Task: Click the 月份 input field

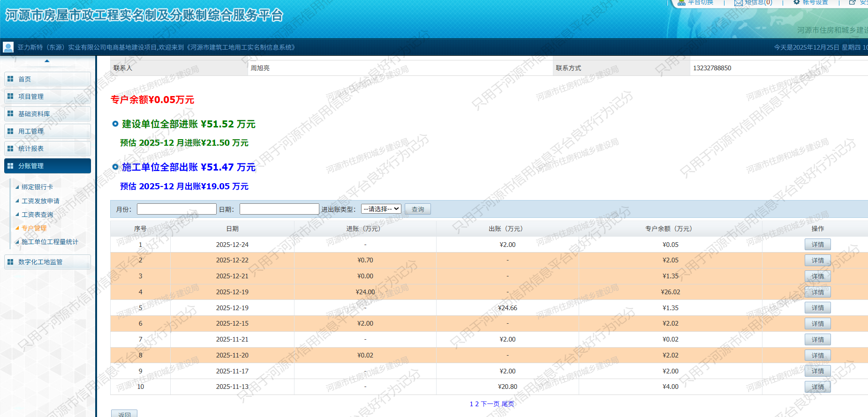Action: pyautogui.click(x=176, y=209)
